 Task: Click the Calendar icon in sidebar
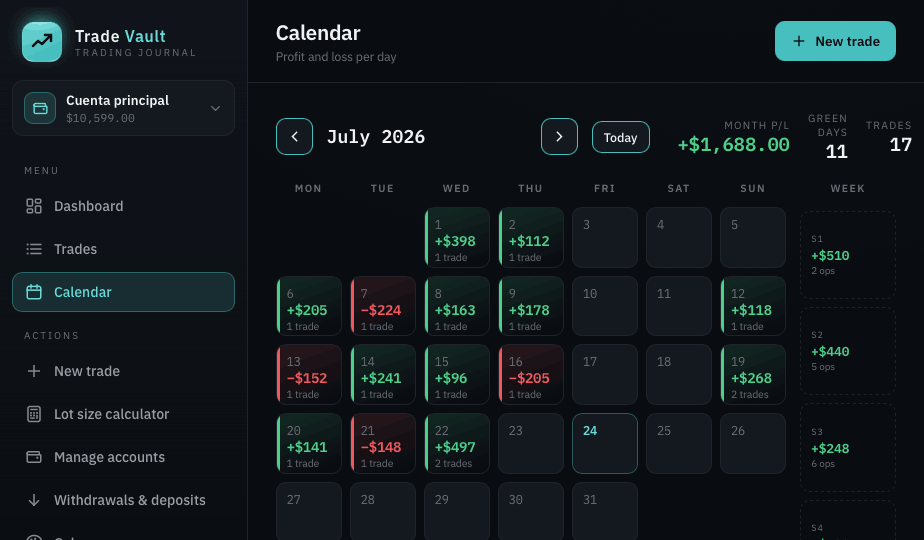[x=34, y=292]
